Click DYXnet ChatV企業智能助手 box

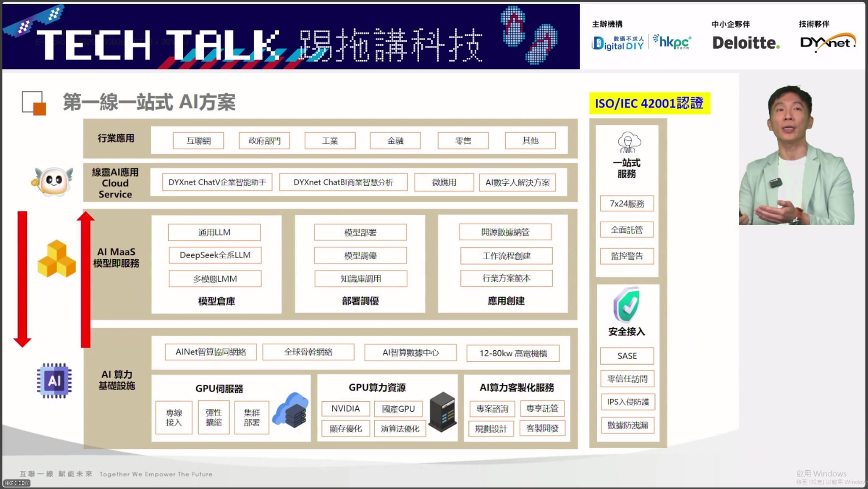click(x=217, y=182)
